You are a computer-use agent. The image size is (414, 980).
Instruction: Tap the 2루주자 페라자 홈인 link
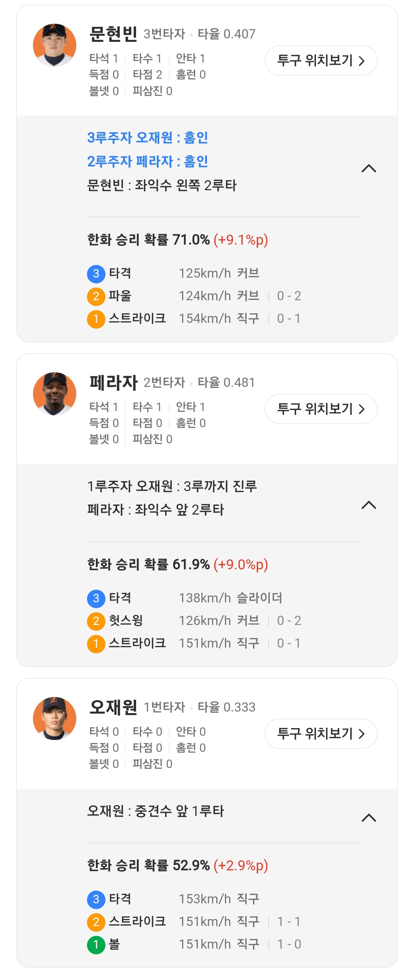148,161
